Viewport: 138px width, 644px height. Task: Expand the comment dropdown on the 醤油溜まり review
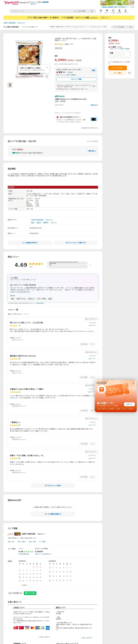point(92,377)
